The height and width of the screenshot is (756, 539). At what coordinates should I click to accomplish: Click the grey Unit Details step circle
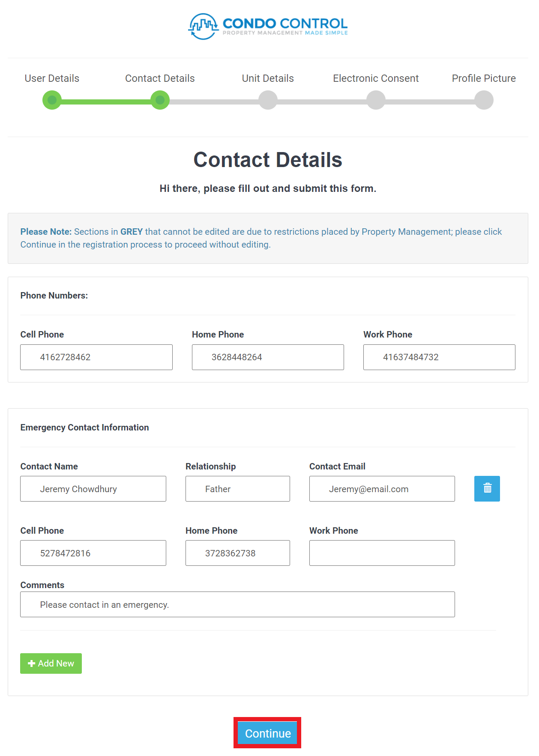[268, 100]
